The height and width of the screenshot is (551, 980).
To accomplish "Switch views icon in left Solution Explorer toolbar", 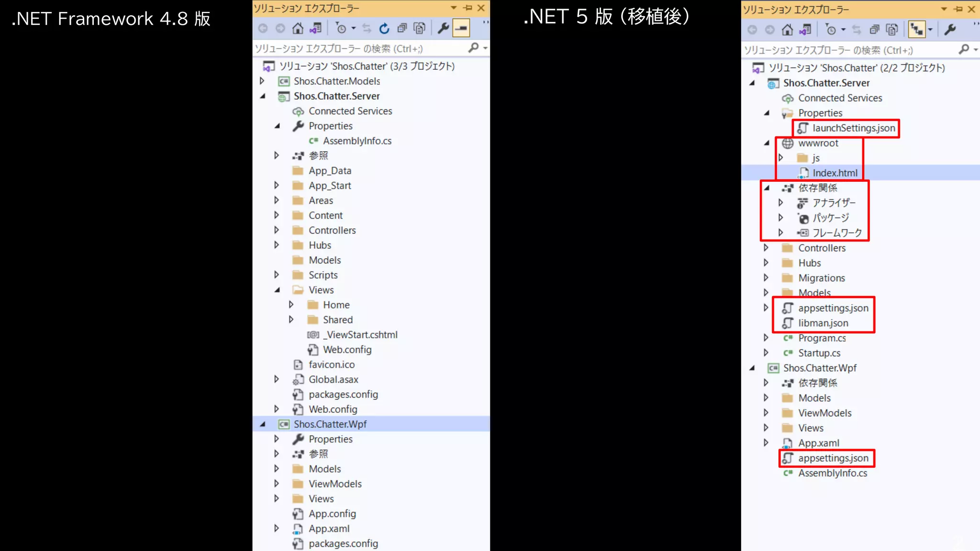I will coord(315,28).
